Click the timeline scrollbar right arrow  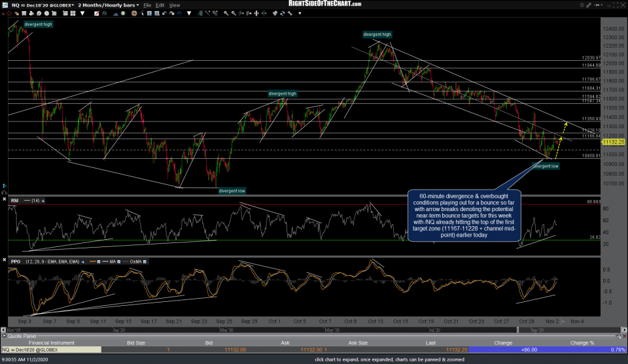(623, 330)
